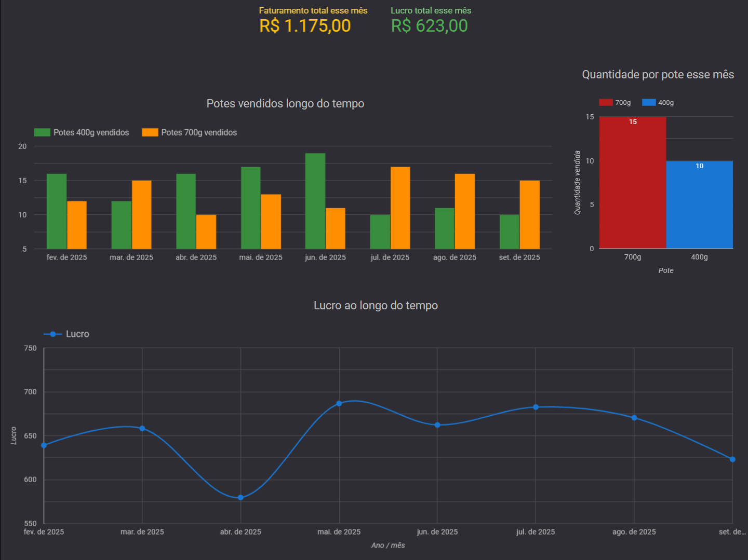This screenshot has width=748, height=560.
Task: Click the Potes 700g vendidos legend text
Action: [199, 132]
